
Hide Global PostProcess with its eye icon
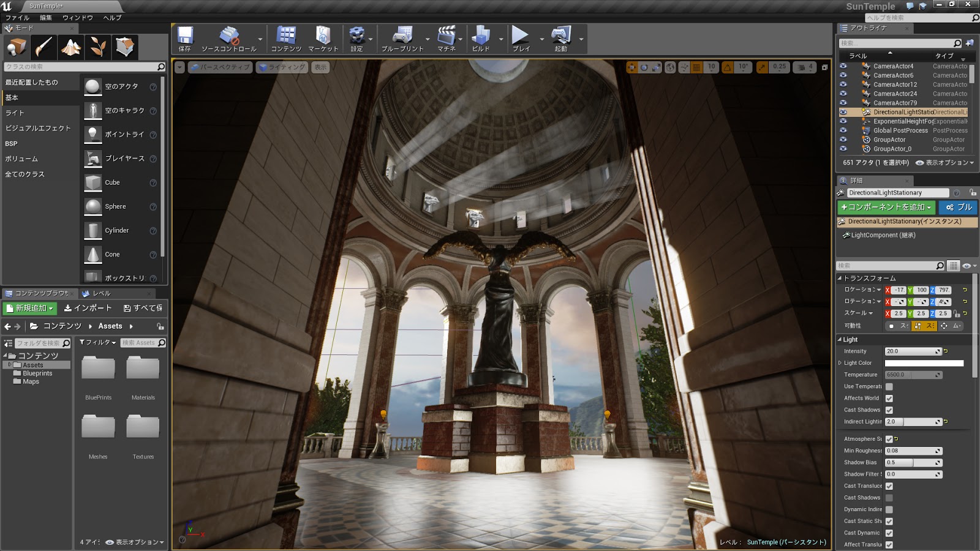click(x=843, y=130)
